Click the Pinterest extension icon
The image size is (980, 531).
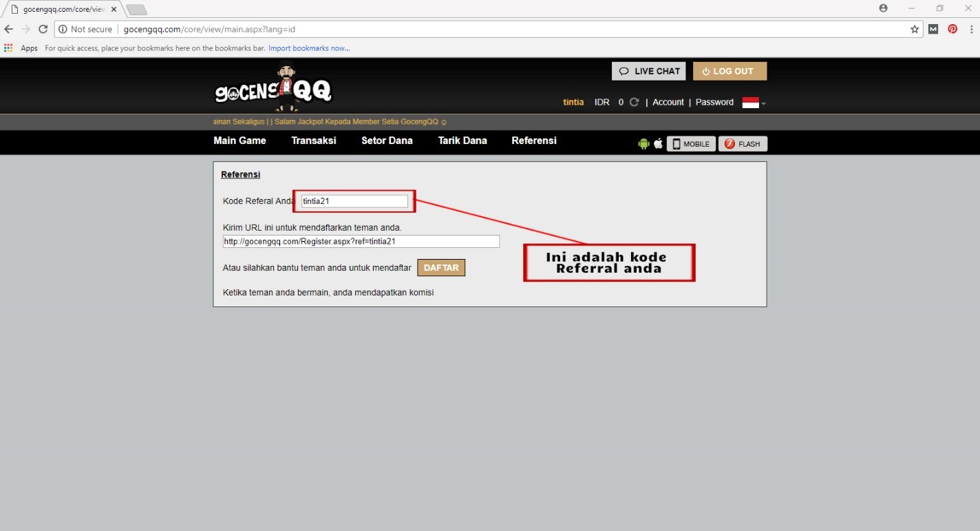tap(952, 30)
